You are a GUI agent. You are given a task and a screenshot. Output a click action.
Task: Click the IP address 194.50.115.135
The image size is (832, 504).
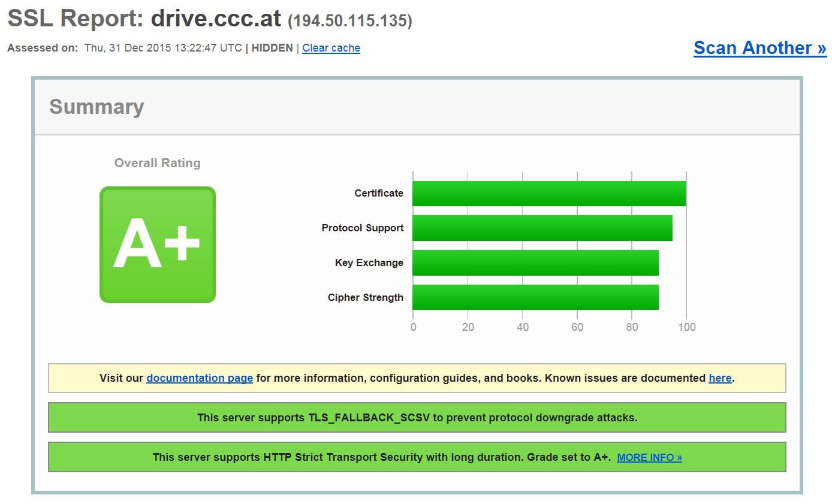pos(350,21)
